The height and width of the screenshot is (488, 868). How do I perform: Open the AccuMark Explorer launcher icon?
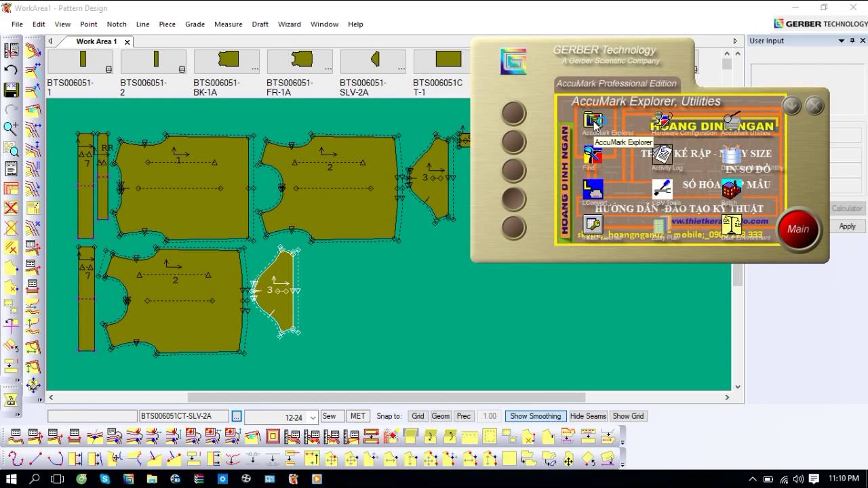(593, 121)
